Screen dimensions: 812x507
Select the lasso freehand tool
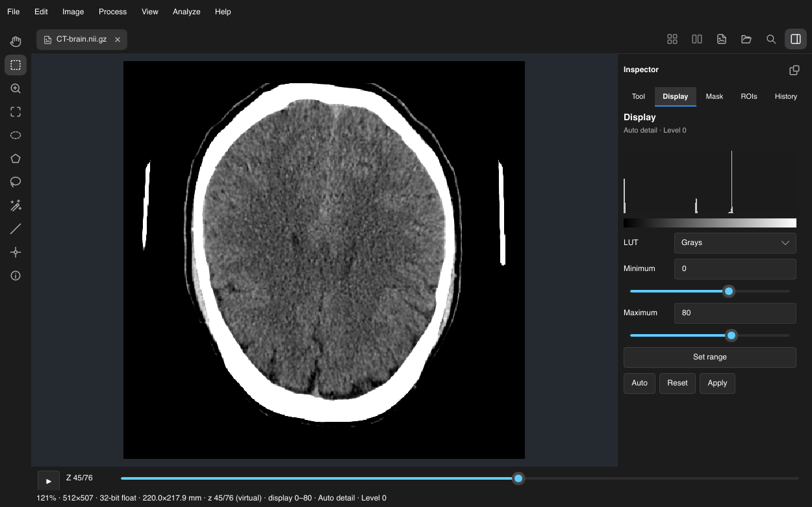(16, 182)
